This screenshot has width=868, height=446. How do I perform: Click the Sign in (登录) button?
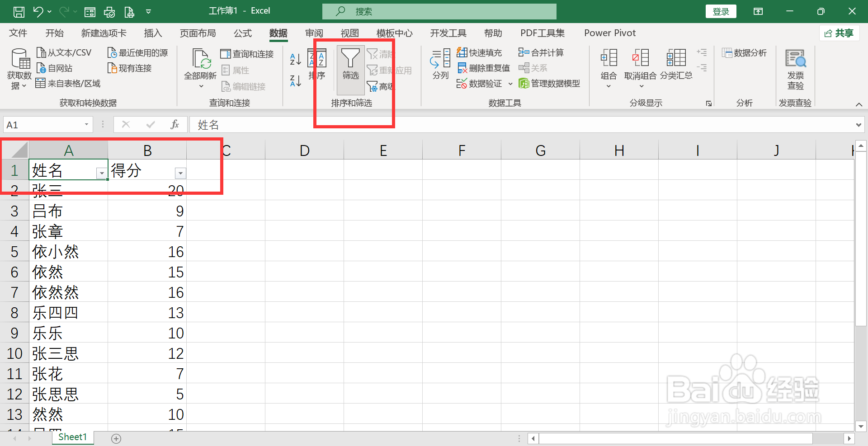[x=721, y=12]
